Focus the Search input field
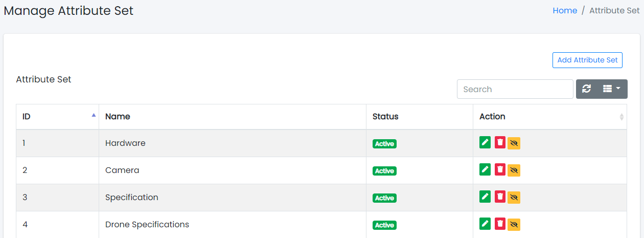The image size is (644, 238). coord(515,89)
